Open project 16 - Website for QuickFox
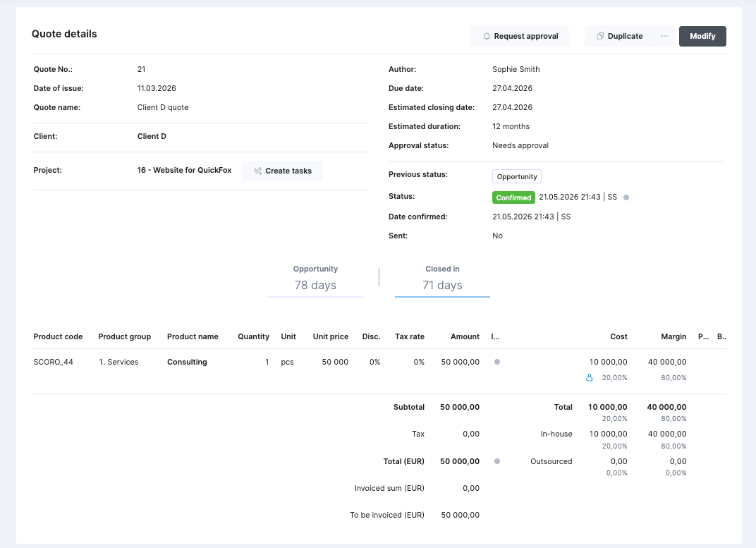Image resolution: width=756 pixels, height=548 pixels. click(184, 171)
